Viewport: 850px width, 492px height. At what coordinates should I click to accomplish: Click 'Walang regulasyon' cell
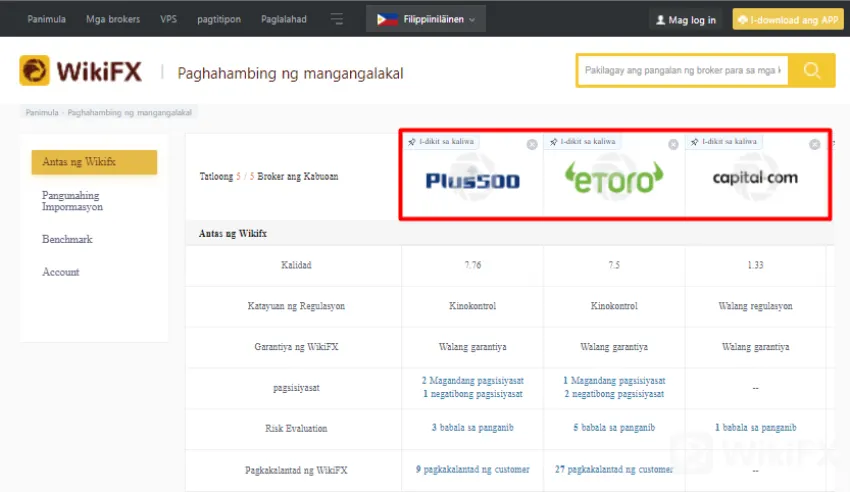pyautogui.click(x=755, y=306)
